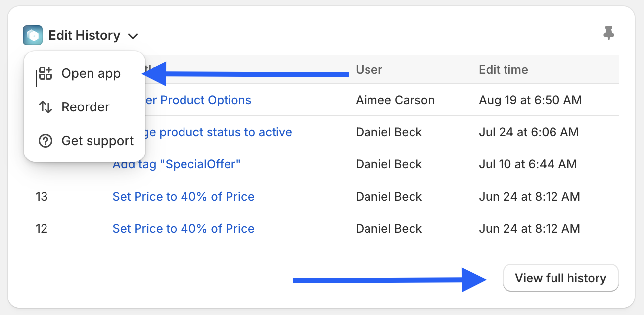
Task: Click the Reorder arrows icon
Action: click(x=46, y=107)
